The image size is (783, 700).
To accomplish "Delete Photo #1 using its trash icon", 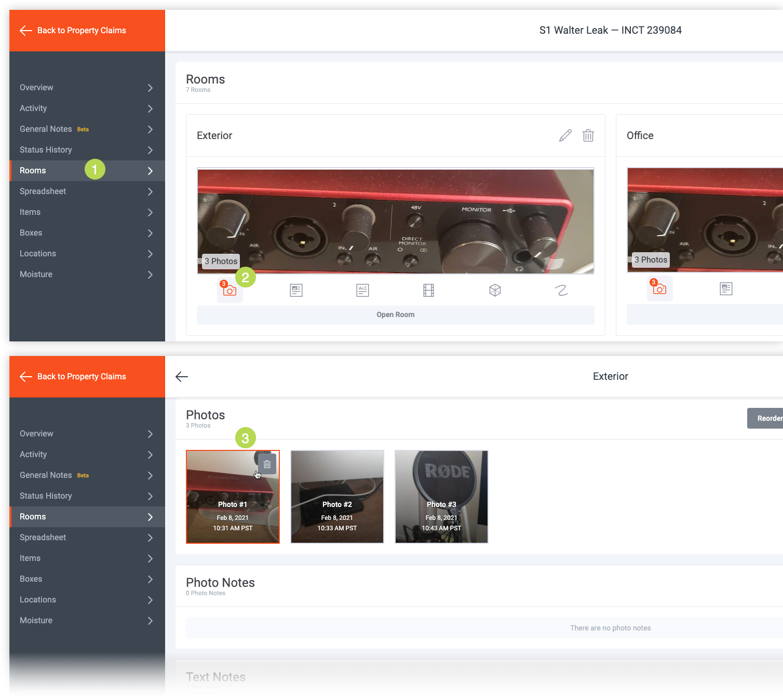I will [267, 464].
